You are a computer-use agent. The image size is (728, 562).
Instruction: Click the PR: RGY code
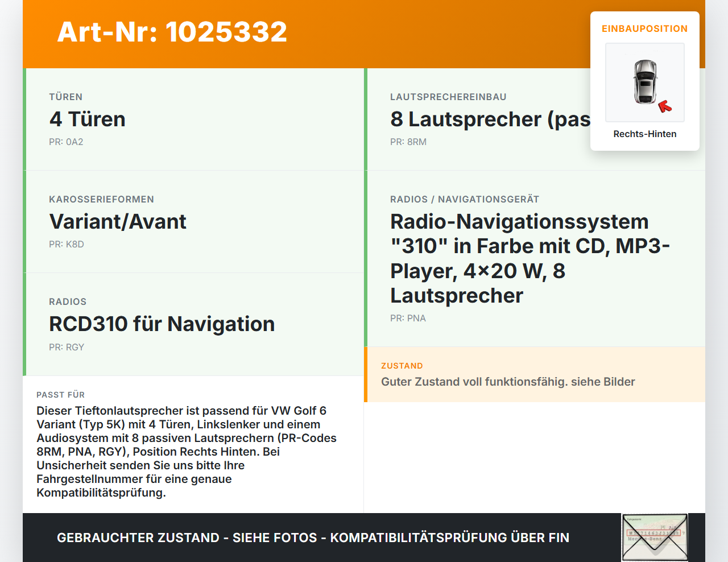pos(67,347)
